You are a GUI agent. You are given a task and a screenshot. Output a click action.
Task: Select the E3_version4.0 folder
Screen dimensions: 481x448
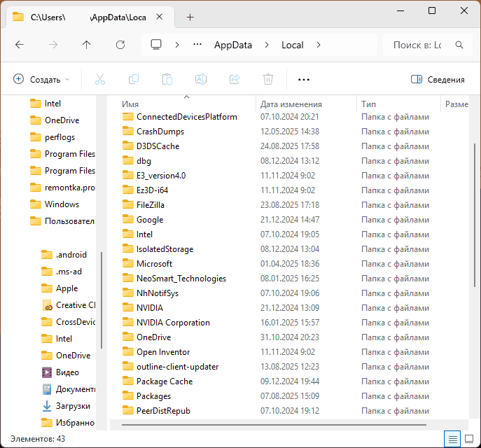[154, 176]
